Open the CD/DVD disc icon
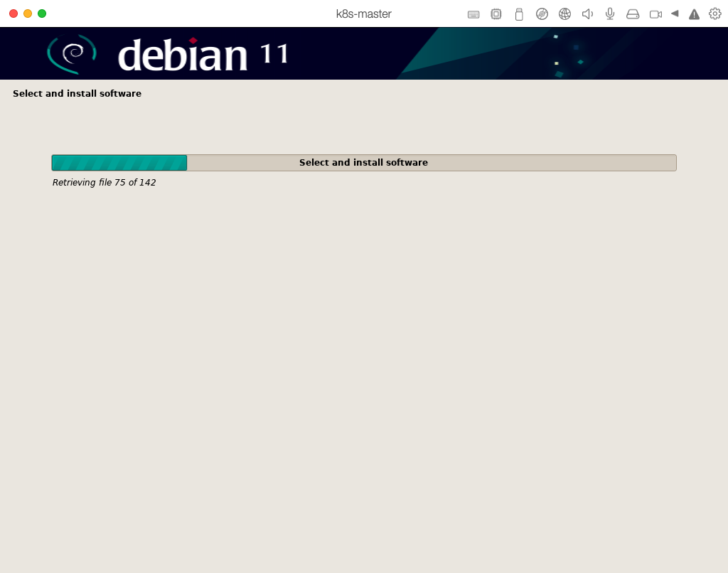 [x=542, y=14]
